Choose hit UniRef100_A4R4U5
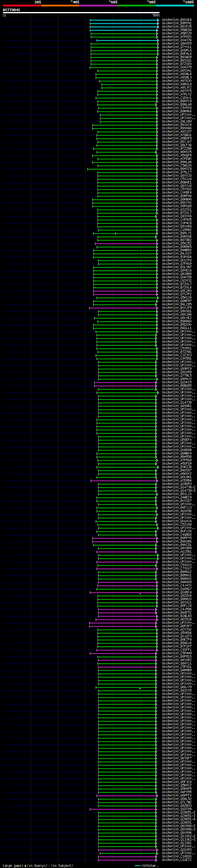 [177, 582]
